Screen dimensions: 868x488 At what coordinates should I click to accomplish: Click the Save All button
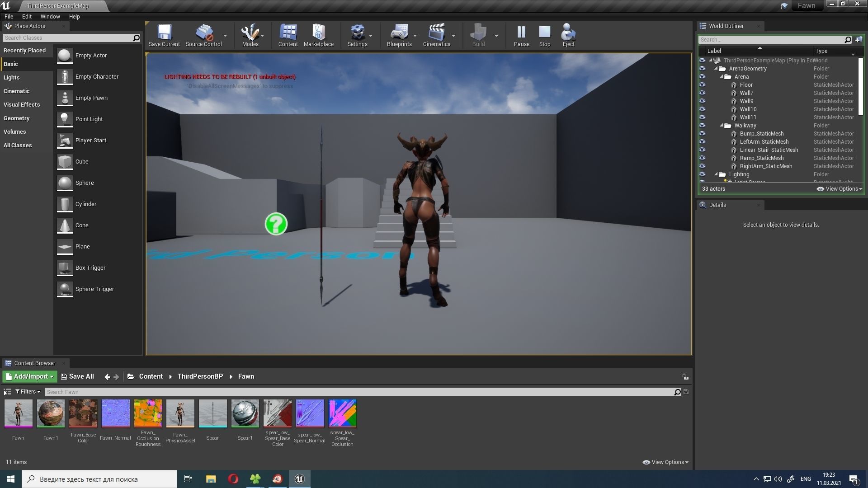pos(77,376)
